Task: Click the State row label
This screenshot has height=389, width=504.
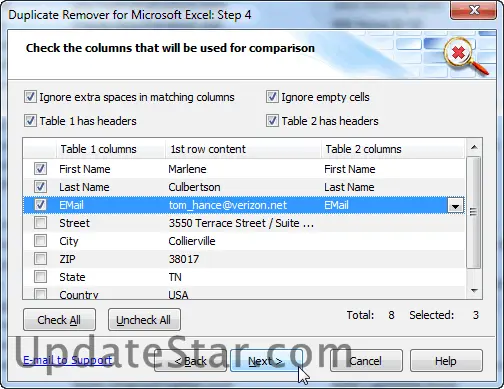Action: tap(72, 277)
